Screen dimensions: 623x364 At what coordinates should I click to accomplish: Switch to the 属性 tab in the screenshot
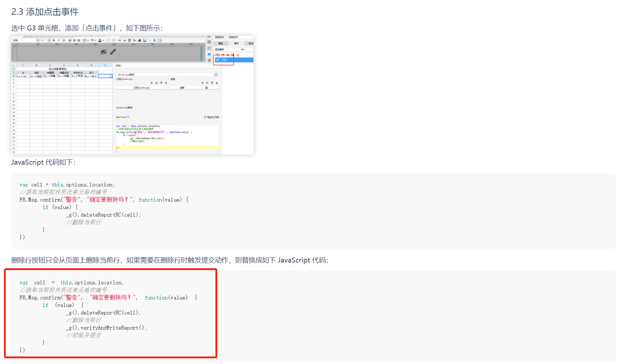coord(221,43)
